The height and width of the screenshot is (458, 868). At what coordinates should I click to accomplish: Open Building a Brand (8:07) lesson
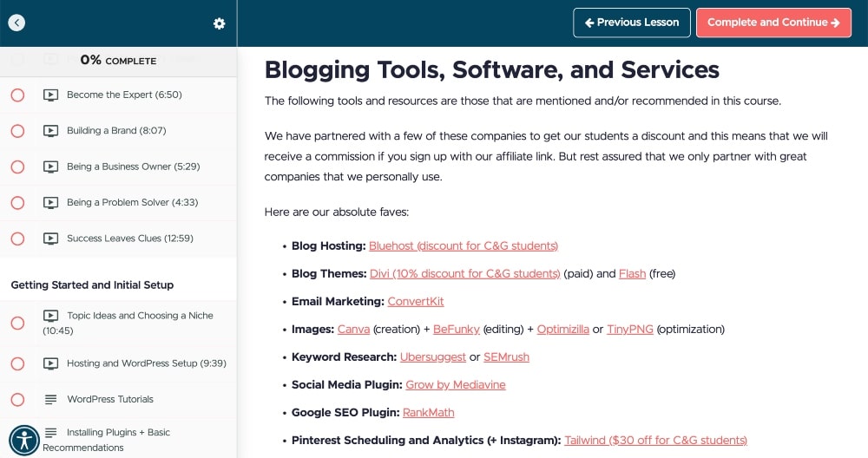click(116, 130)
